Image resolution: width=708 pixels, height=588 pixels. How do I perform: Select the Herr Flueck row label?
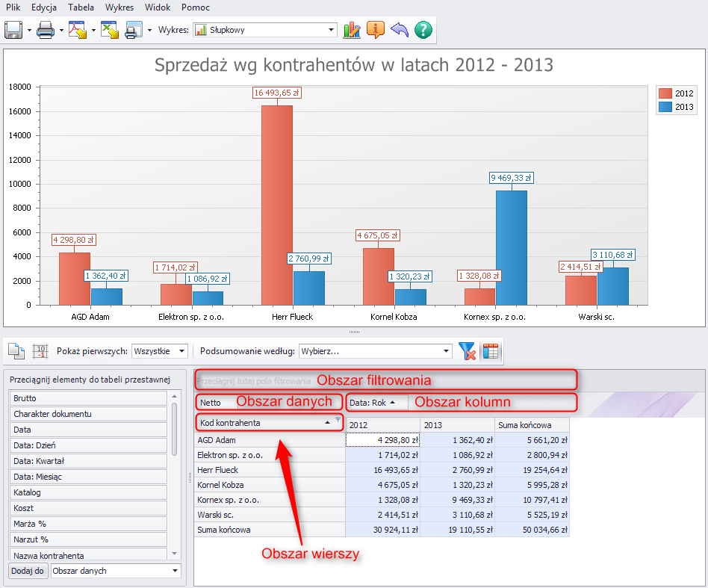pos(270,470)
